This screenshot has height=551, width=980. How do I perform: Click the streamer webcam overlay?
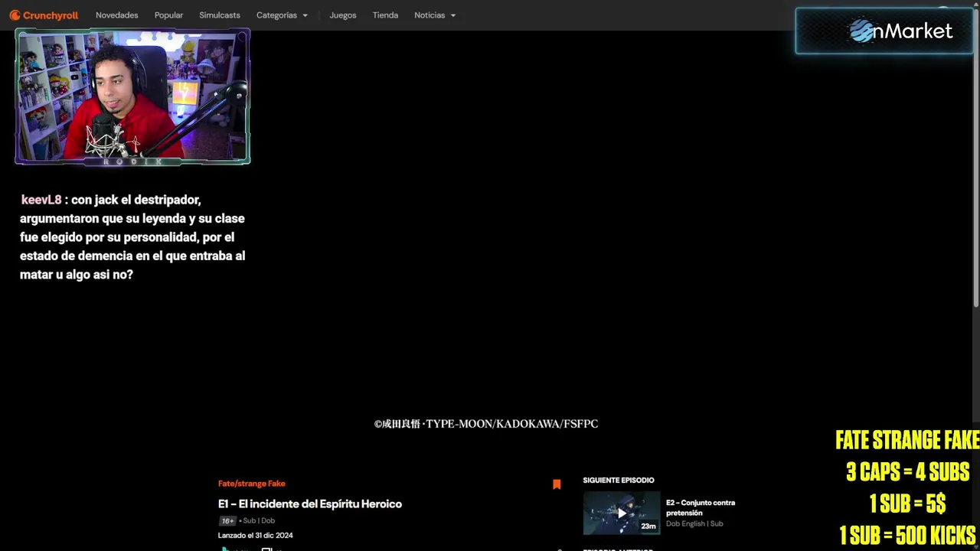[132, 96]
